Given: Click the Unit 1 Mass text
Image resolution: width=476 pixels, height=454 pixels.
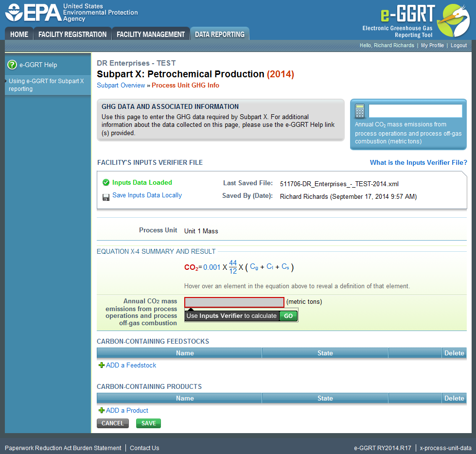Looking at the screenshot, I should (201, 231).
